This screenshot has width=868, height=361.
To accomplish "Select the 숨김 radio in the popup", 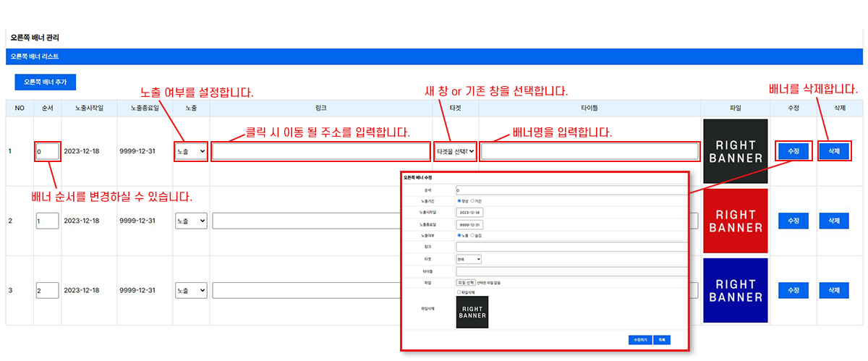I will tap(472, 235).
